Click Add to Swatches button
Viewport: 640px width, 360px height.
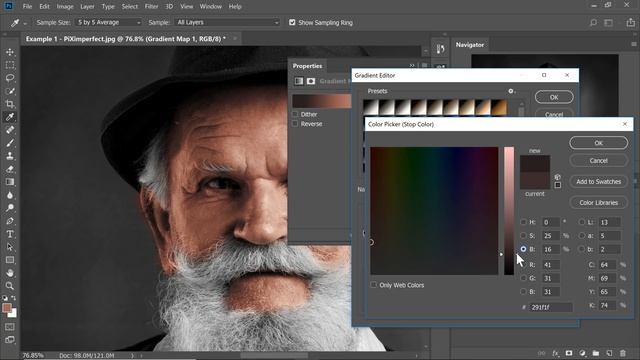click(x=598, y=182)
